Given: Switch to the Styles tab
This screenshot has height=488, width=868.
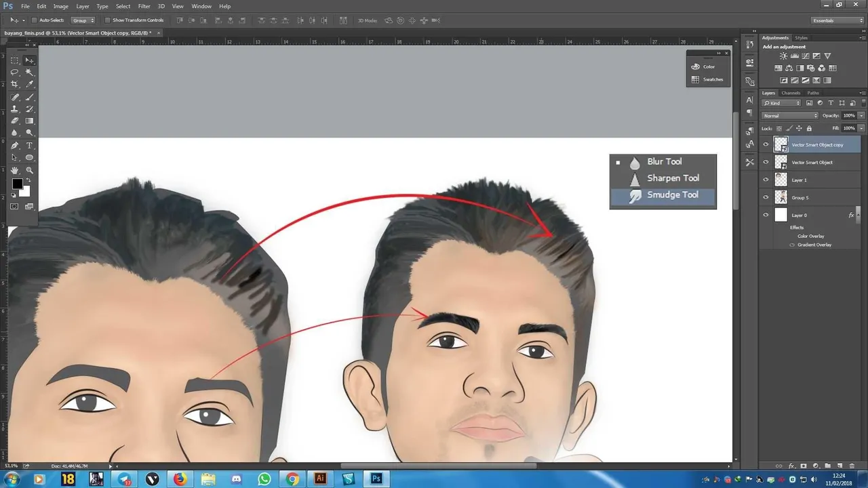Looking at the screenshot, I should click(802, 38).
